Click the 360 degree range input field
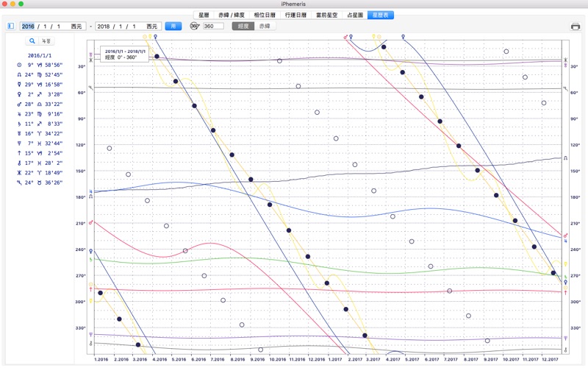 [x=213, y=26]
